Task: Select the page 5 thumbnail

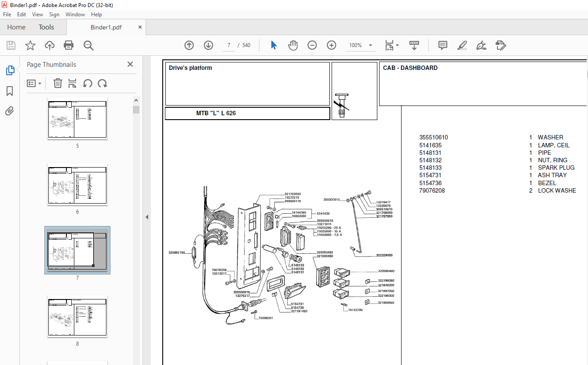Action: click(x=77, y=118)
